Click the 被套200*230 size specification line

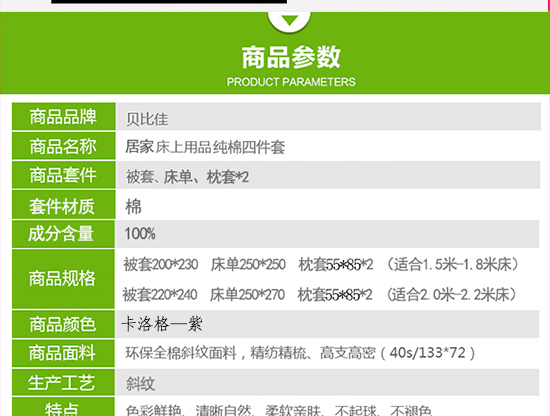pyautogui.click(x=321, y=264)
